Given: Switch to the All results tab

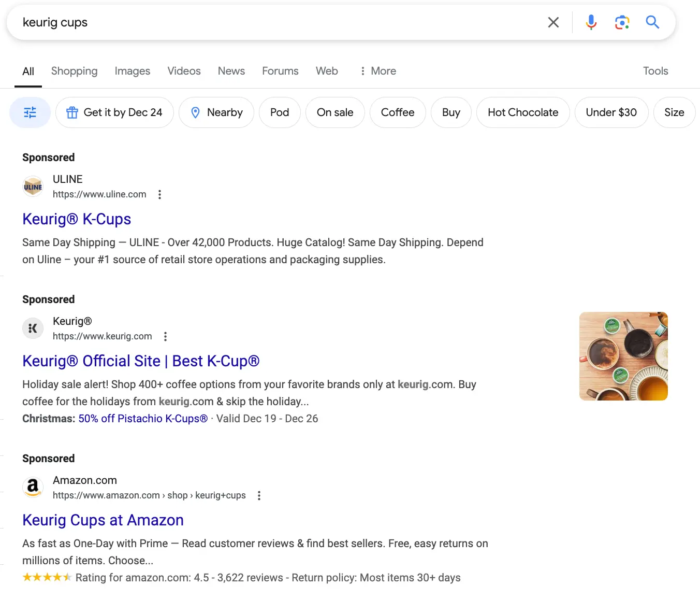Looking at the screenshot, I should coord(28,71).
